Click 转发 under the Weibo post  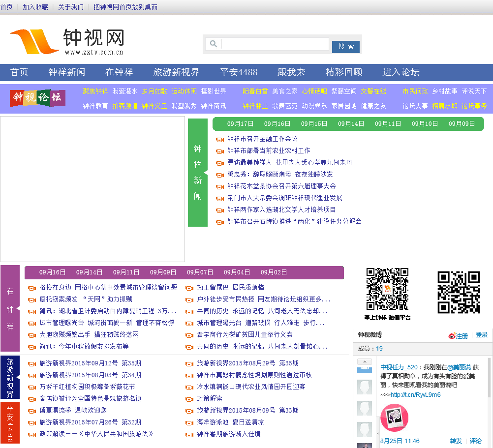point(456,441)
